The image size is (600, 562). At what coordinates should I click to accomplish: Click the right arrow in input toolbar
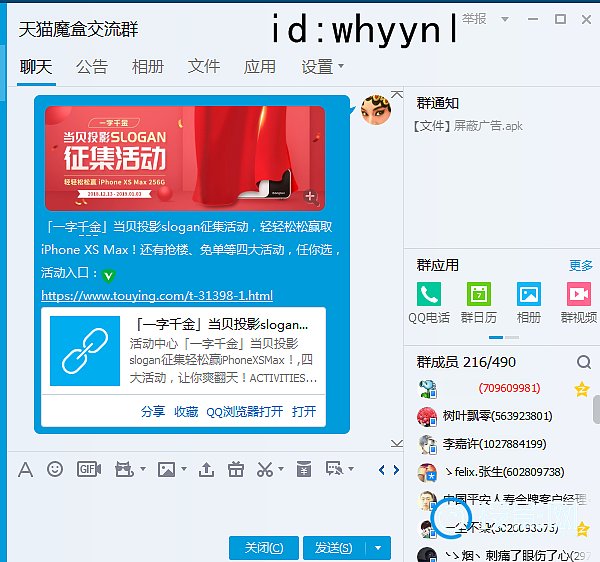pyautogui.click(x=396, y=470)
